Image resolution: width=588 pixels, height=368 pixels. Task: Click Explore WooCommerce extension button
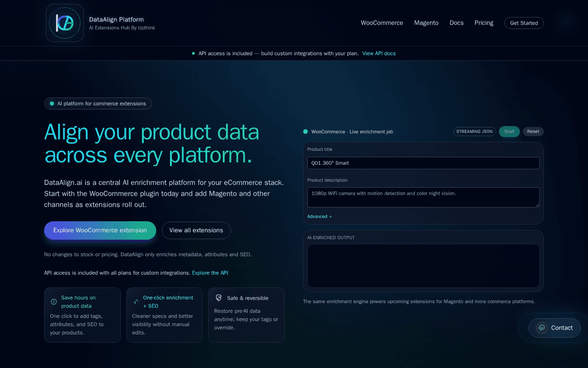point(100,230)
